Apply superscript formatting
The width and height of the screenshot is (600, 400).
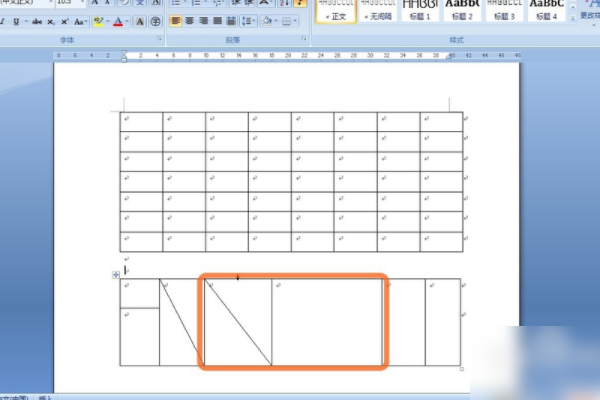click(x=65, y=22)
